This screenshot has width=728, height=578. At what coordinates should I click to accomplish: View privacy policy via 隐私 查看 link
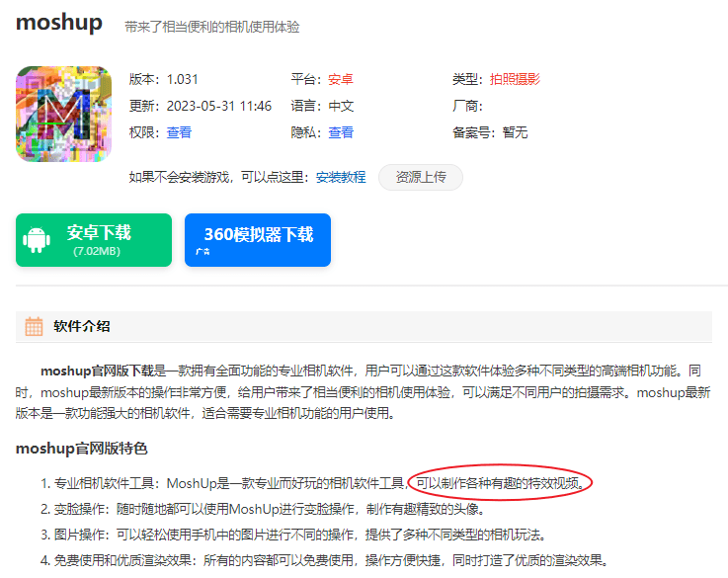[x=341, y=132]
